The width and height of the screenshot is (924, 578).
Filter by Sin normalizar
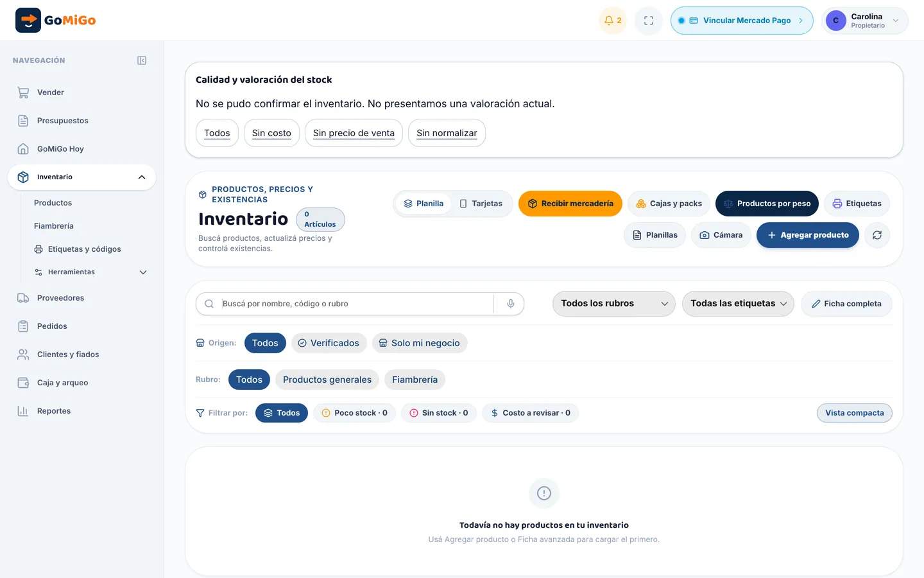(447, 133)
